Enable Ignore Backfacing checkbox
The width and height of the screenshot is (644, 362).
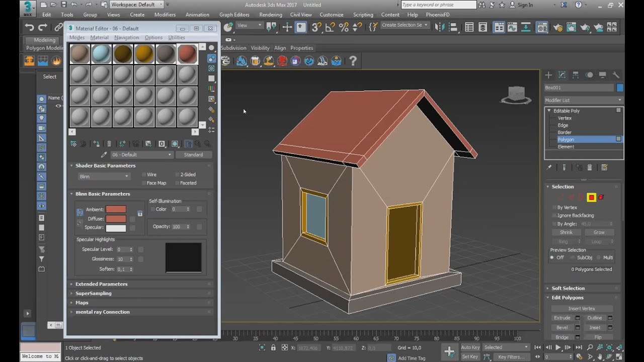pos(554,215)
